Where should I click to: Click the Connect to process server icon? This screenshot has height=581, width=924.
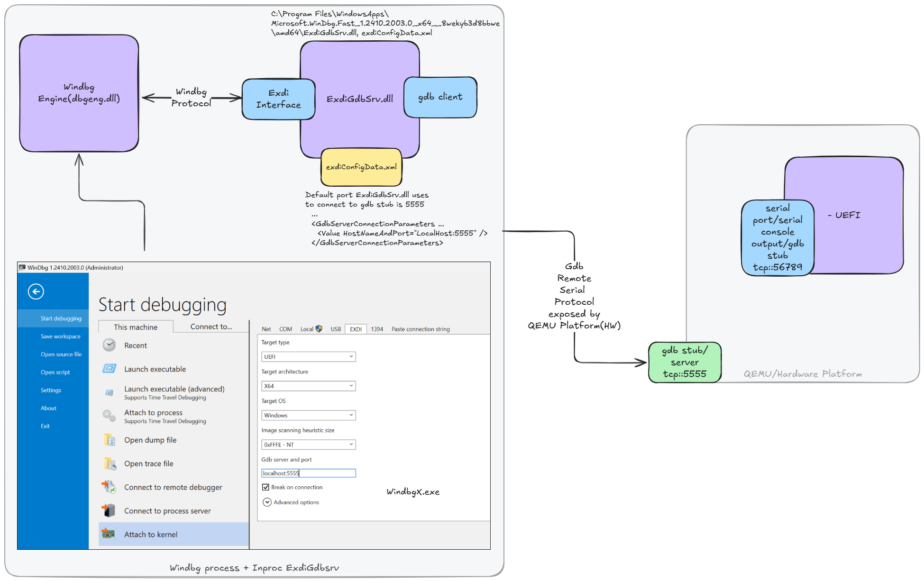[x=109, y=510]
